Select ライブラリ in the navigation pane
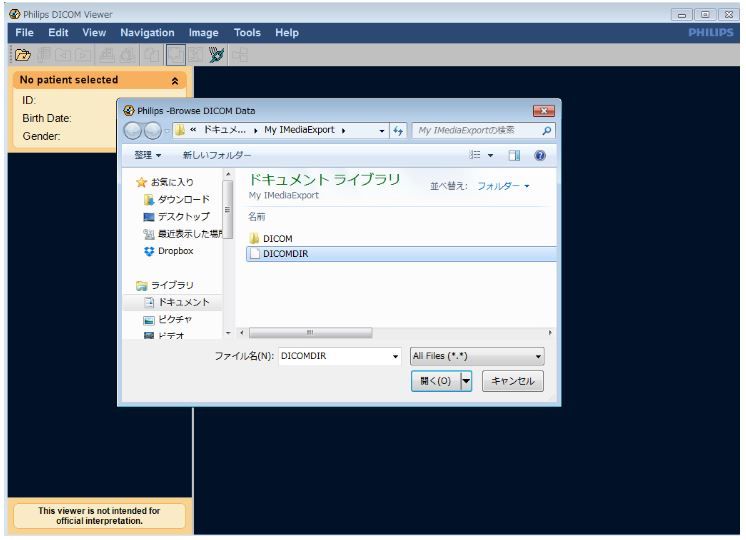The image size is (746, 540). (172, 285)
